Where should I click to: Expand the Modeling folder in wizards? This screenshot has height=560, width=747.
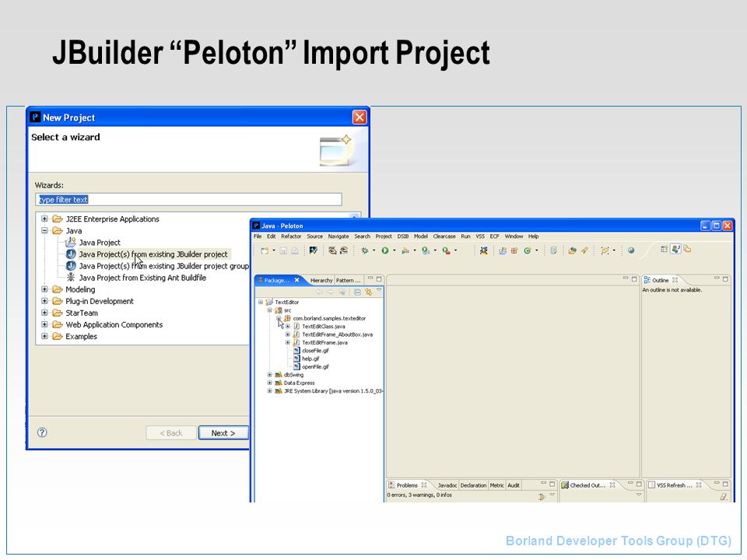click(x=44, y=289)
